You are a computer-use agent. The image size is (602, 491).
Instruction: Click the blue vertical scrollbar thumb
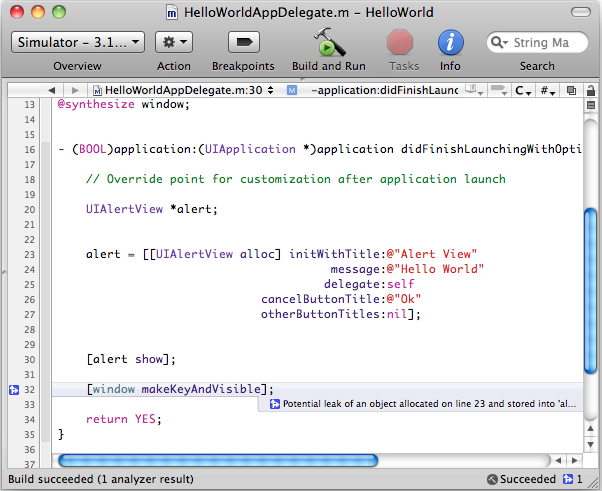(x=591, y=291)
